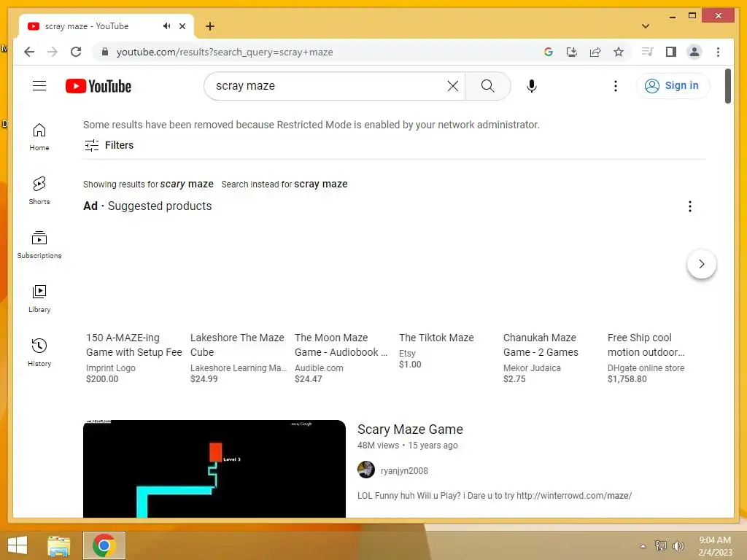
Task: Show hidden tray icons arrow
Action: point(643,545)
